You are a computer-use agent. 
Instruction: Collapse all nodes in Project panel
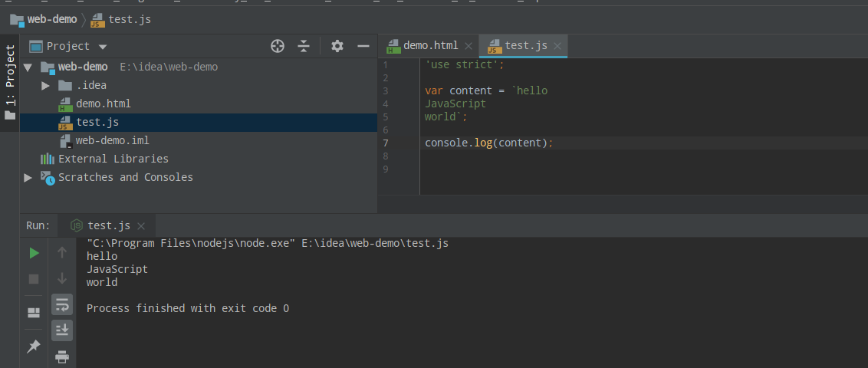click(304, 46)
